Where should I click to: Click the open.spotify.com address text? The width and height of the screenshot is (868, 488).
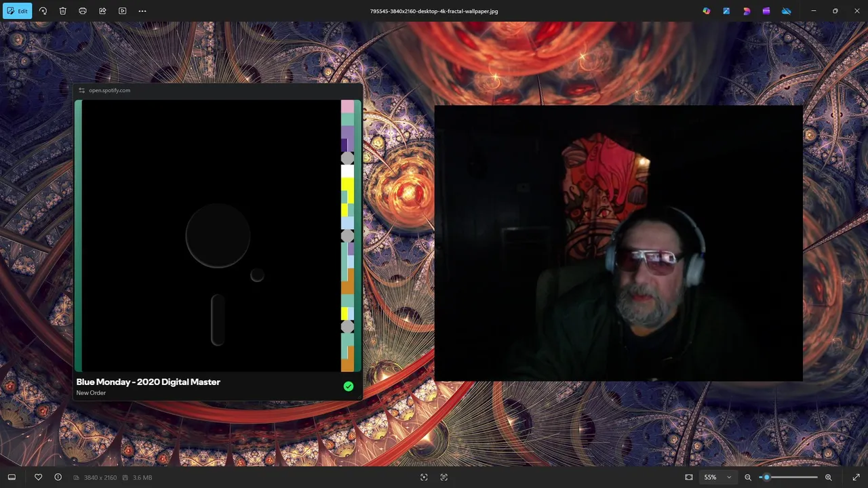click(109, 90)
